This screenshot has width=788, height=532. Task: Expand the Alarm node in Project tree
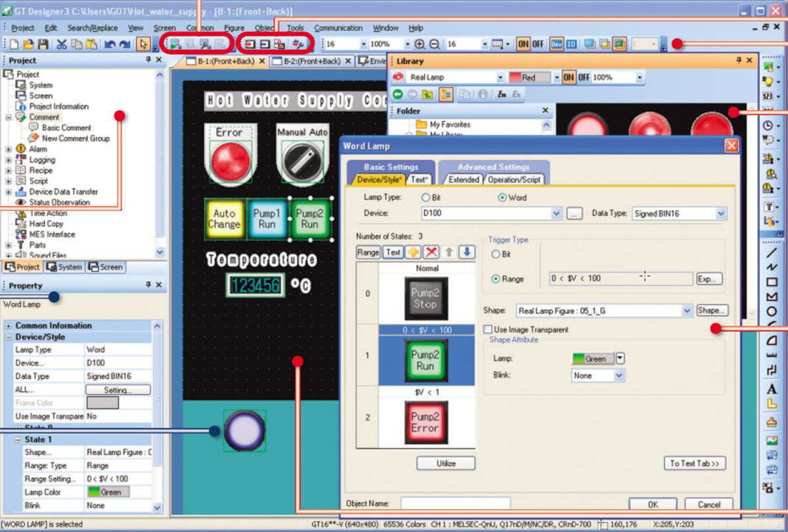(x=9, y=149)
